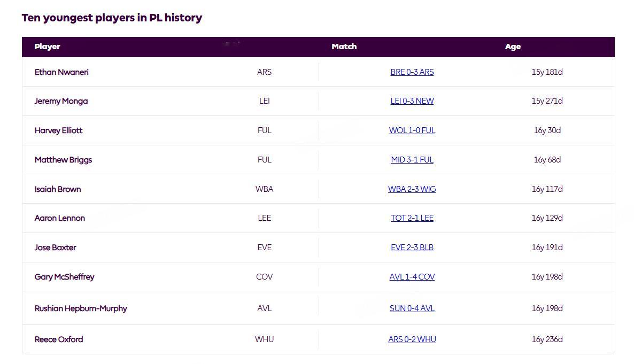
Task: Open the AVL 1-4 COV match link
Action: (x=412, y=277)
